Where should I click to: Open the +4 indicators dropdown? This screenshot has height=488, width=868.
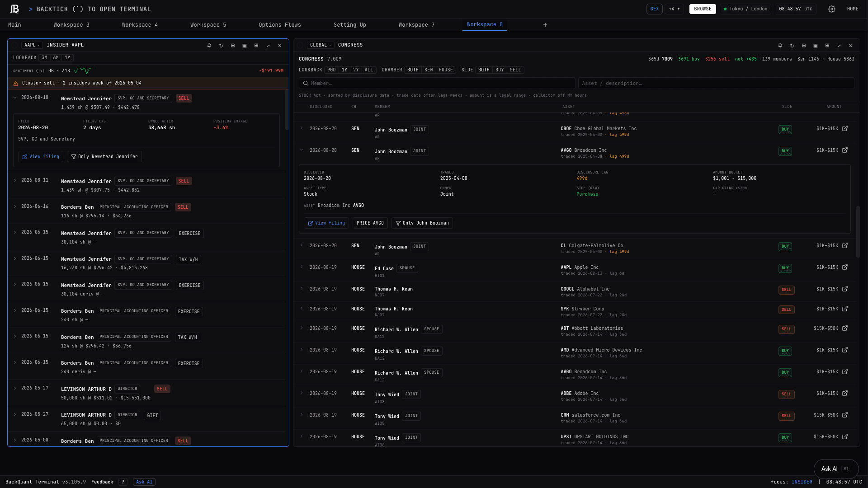pyautogui.click(x=674, y=9)
